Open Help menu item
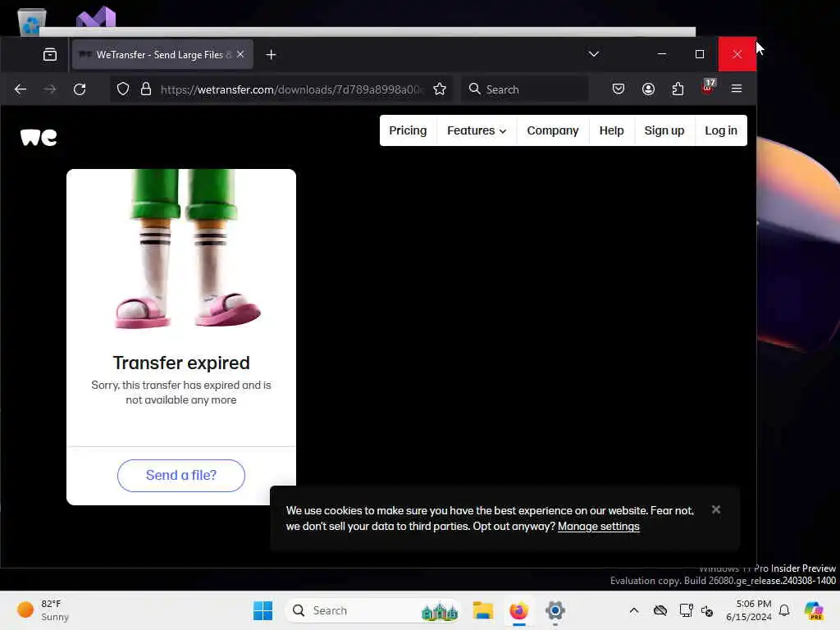Screen dimensions: 840x630 (x=611, y=130)
